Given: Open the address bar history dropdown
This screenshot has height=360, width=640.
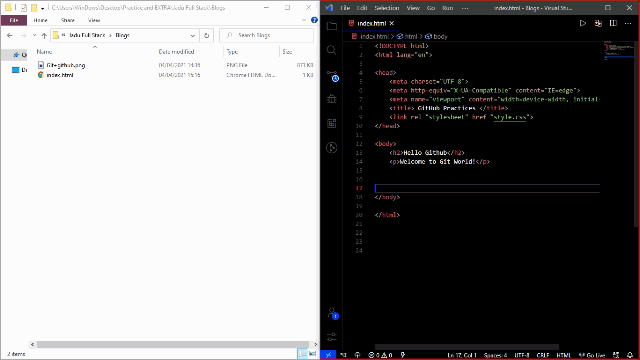Looking at the screenshot, I should [x=192, y=36].
